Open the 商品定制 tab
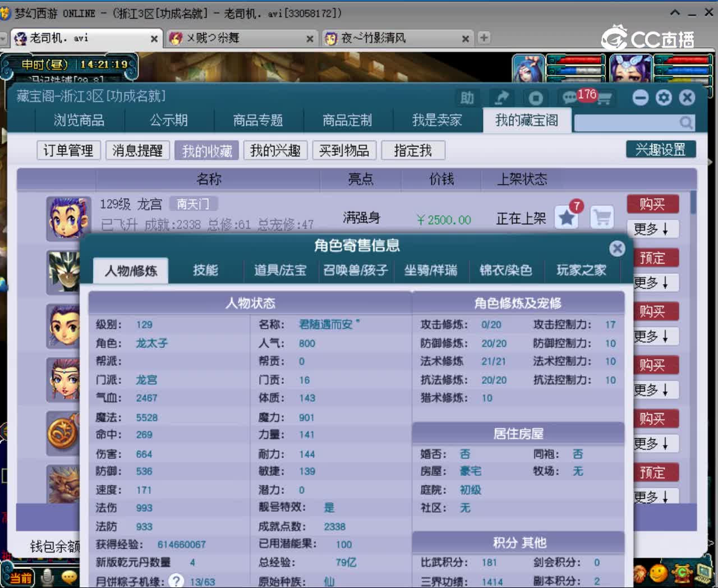Viewport: 718px width, 588px height. click(347, 120)
